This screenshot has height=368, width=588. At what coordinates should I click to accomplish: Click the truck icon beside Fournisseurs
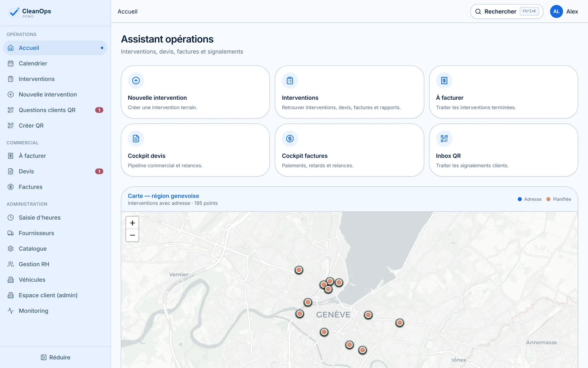click(x=11, y=233)
